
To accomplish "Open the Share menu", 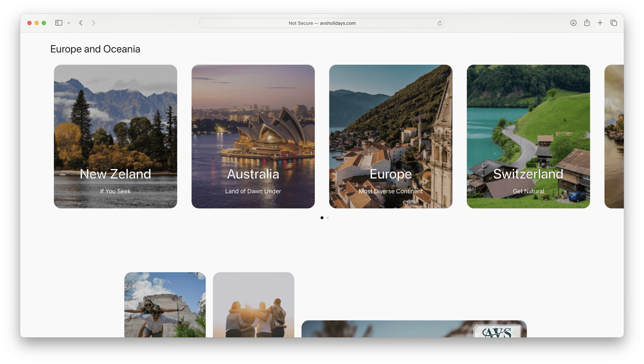I will [x=587, y=23].
